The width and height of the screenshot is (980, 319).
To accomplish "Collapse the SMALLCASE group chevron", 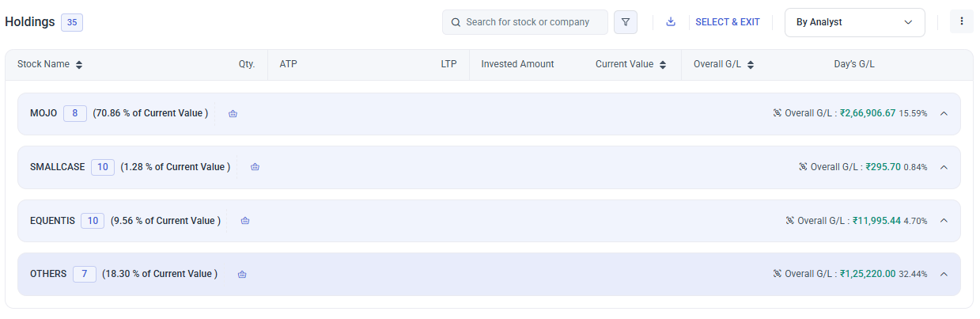I will tap(944, 167).
